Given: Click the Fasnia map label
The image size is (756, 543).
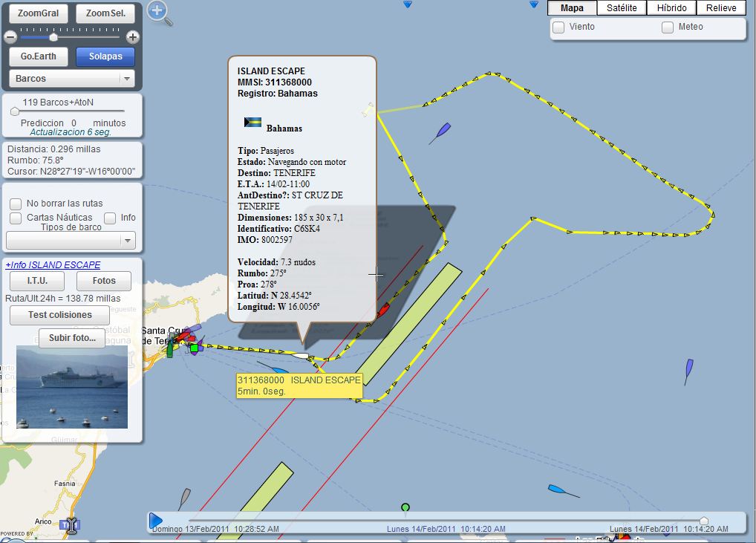Looking at the screenshot, I should click(x=65, y=483).
